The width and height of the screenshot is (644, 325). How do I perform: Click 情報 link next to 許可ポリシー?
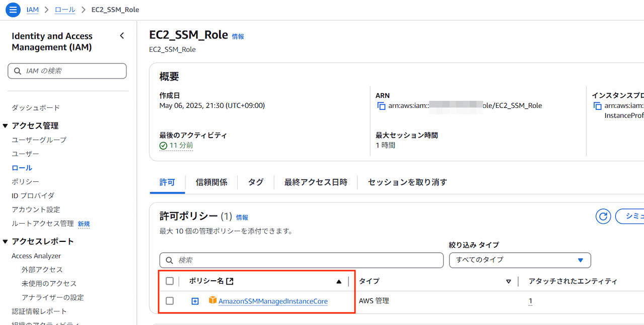(x=242, y=218)
